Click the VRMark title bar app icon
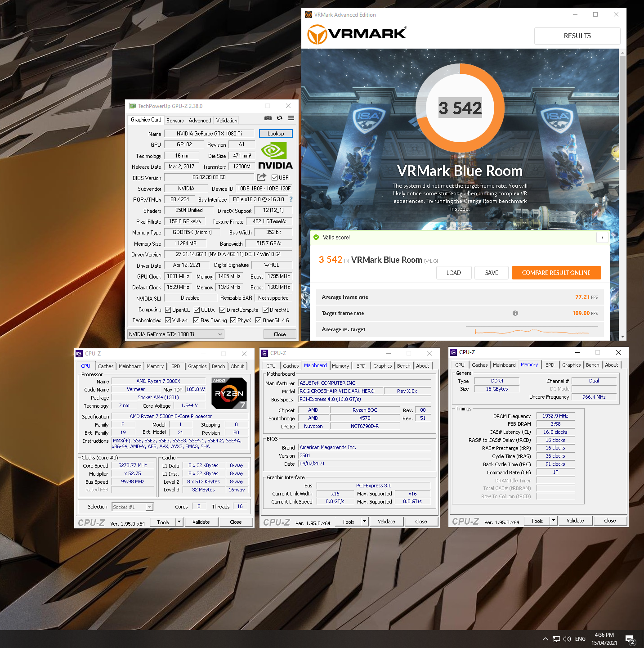The height and width of the screenshot is (648, 644). pyautogui.click(x=309, y=14)
